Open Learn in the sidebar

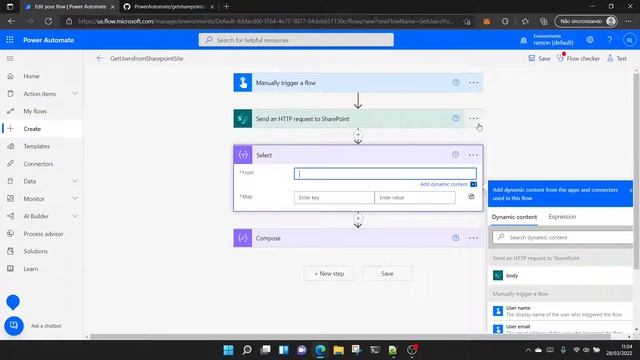31,269
